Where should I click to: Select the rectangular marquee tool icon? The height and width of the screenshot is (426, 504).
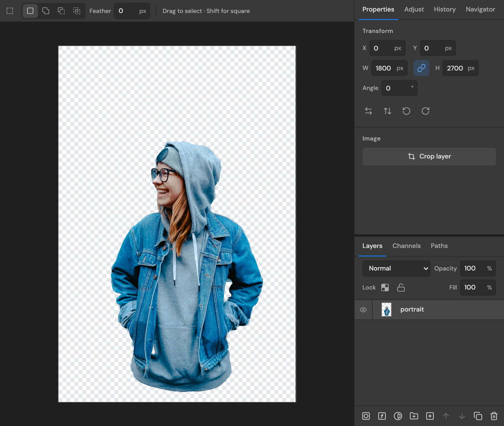pos(10,11)
